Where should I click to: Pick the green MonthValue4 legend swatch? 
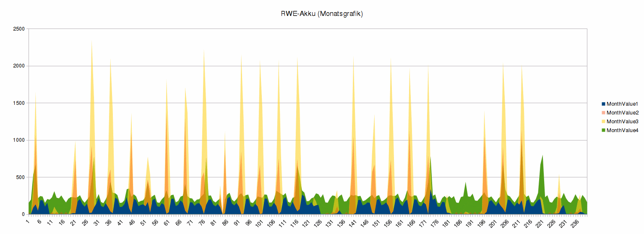(603, 130)
